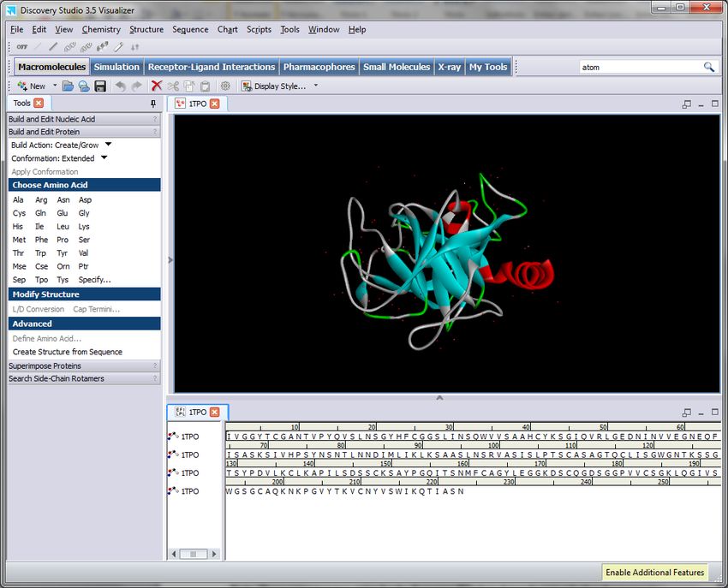Collapse left panel with side arrow handle

tap(170, 260)
